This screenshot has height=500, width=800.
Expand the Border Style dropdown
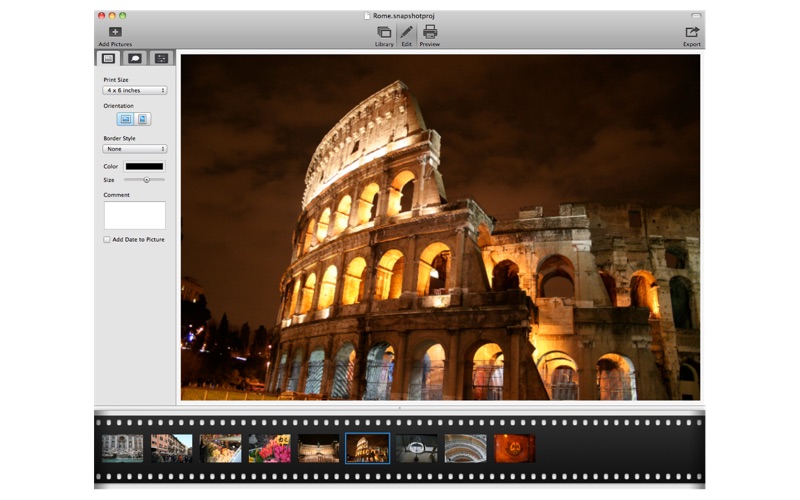click(135, 149)
